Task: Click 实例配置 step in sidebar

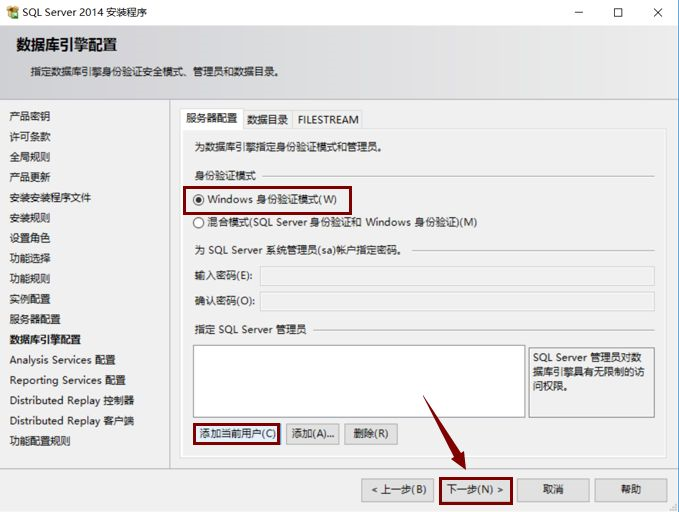Action: 30,299
